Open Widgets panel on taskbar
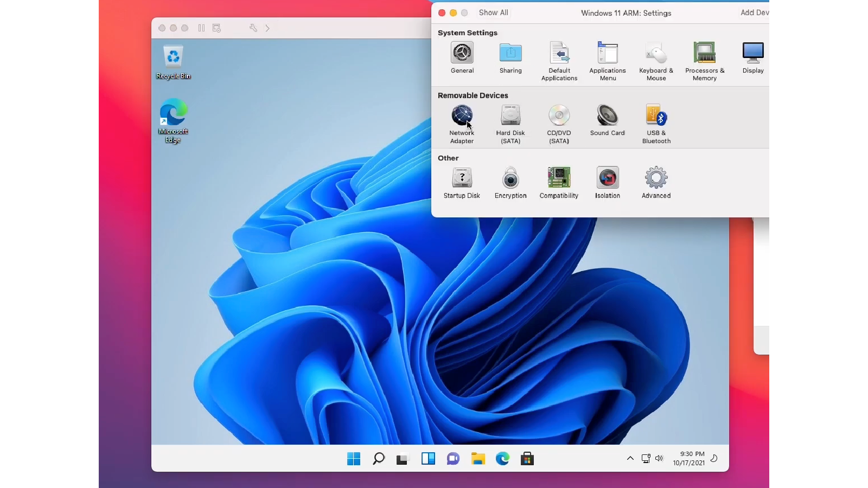This screenshot has width=868, height=488. (x=428, y=459)
